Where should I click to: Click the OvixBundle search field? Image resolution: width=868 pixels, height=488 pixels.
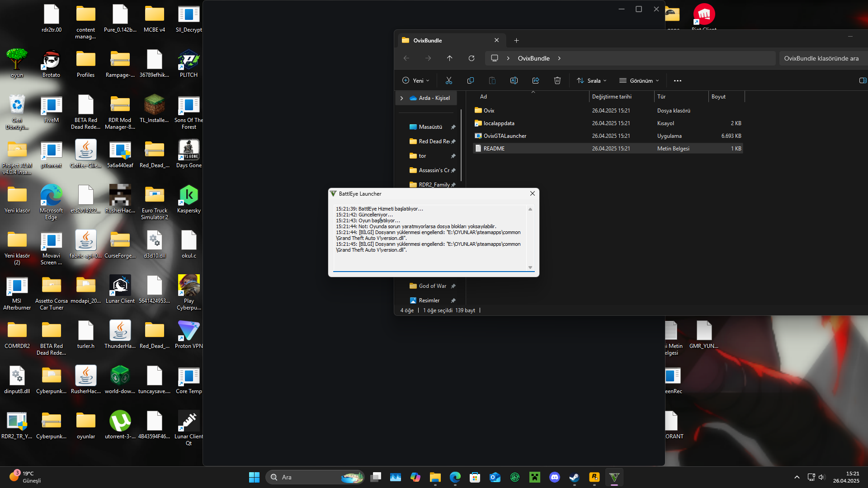pos(821,58)
